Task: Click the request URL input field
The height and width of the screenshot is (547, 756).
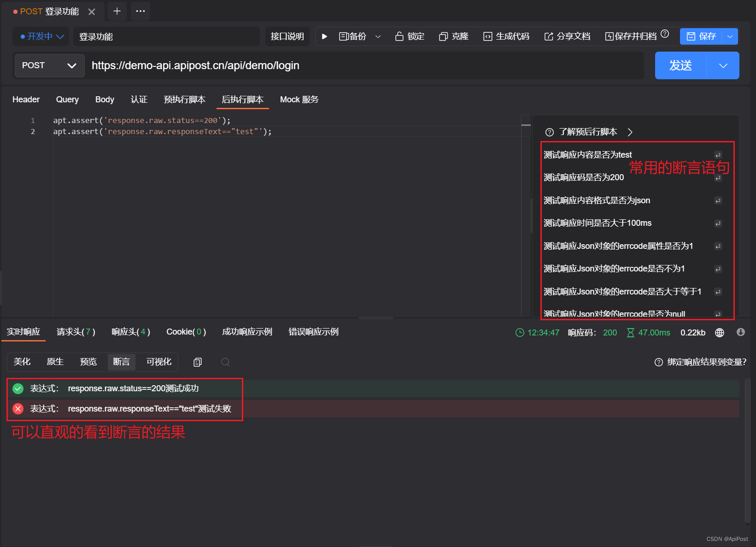Action: 364,65
